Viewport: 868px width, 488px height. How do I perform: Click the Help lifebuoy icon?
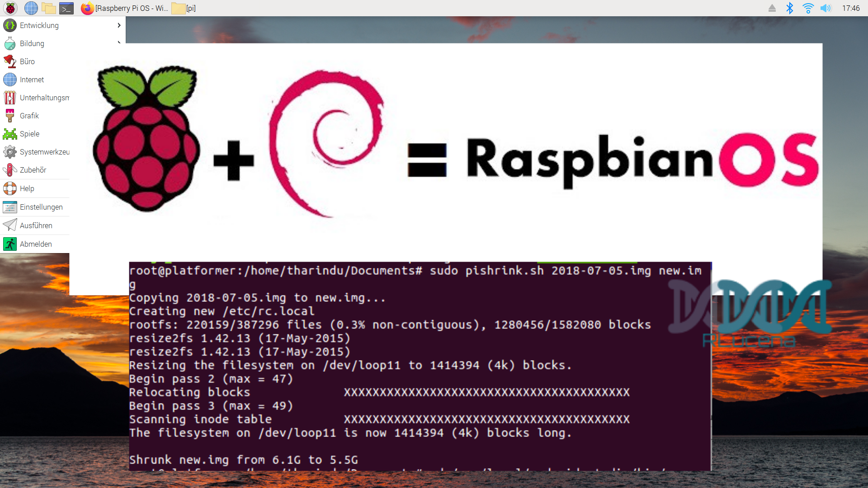[x=10, y=188]
